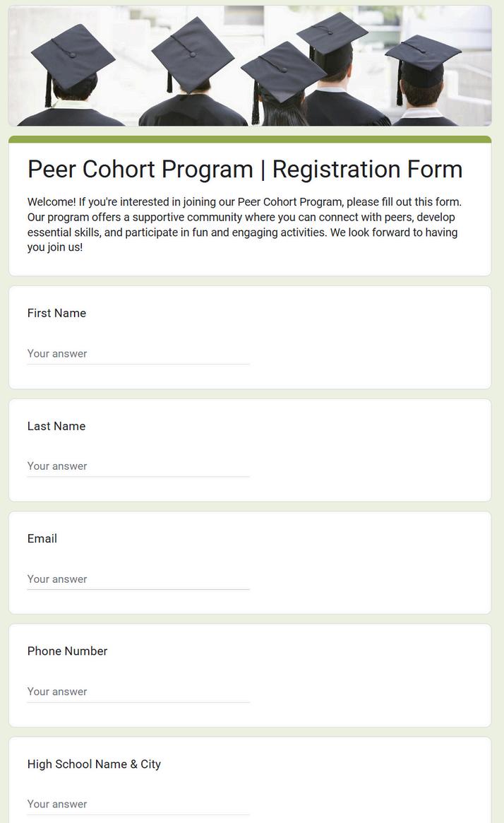Click the First Name answer field
Screen dimensions: 504x823
point(138,353)
